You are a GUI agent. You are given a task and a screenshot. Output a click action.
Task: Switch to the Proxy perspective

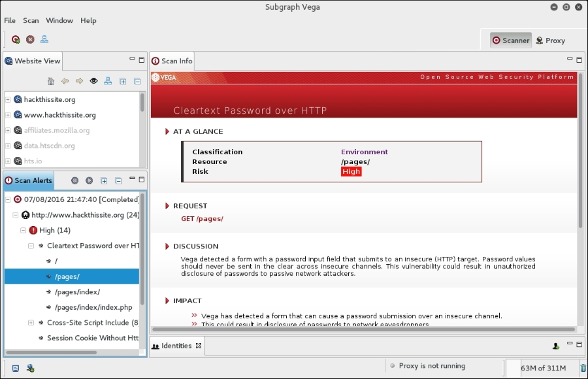551,40
